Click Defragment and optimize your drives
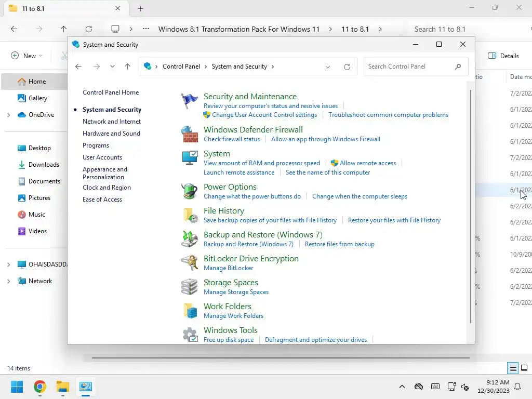Screen dimensions: 532x399 [316, 340]
